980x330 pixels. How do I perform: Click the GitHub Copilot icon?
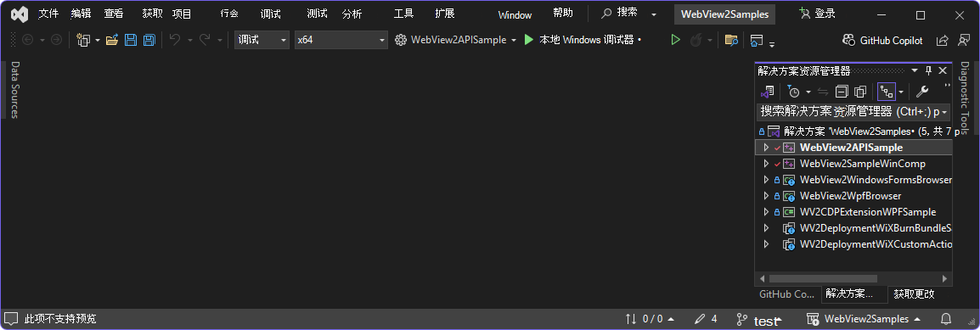point(848,40)
